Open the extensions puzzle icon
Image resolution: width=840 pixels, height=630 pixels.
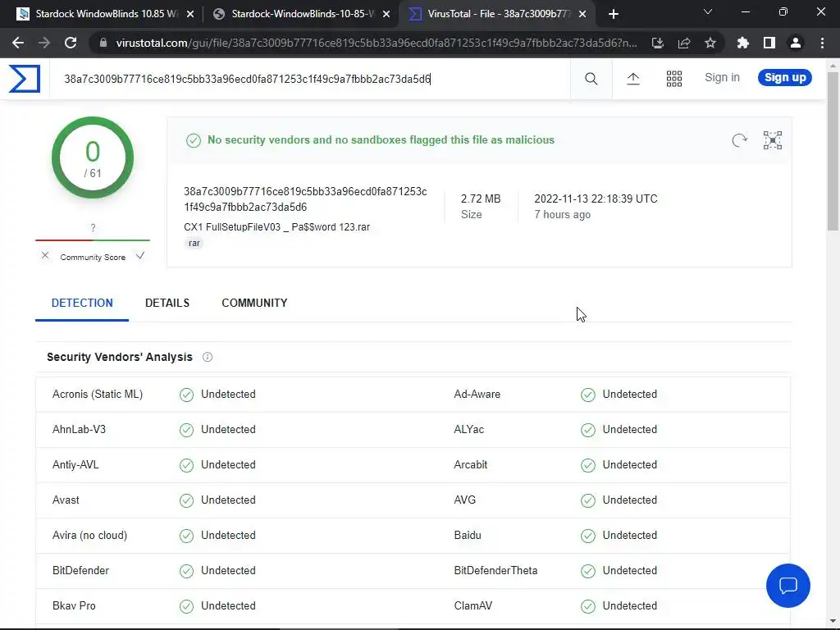coord(743,43)
